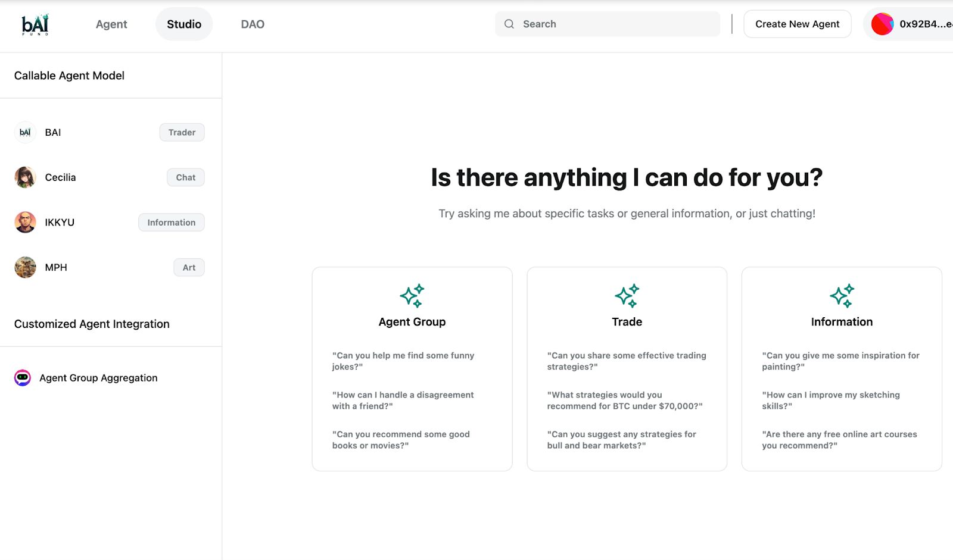Click the Trader tag next to BAI
The image size is (953, 560).
(182, 132)
